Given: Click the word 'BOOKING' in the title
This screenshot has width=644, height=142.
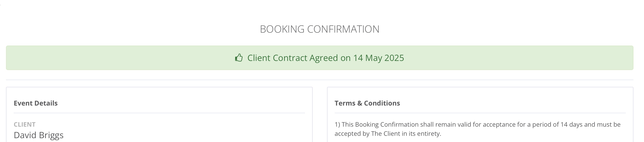Looking at the screenshot, I should 282,29.
